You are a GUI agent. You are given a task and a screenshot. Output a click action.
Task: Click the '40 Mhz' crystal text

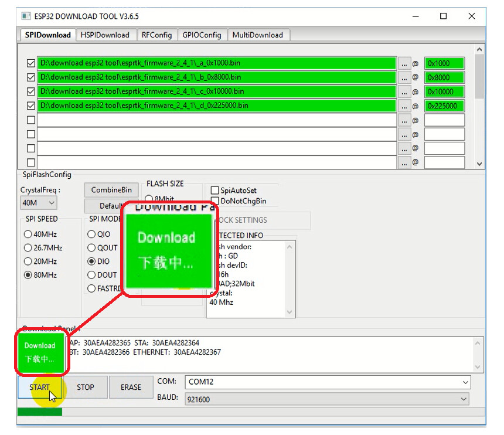tap(221, 303)
